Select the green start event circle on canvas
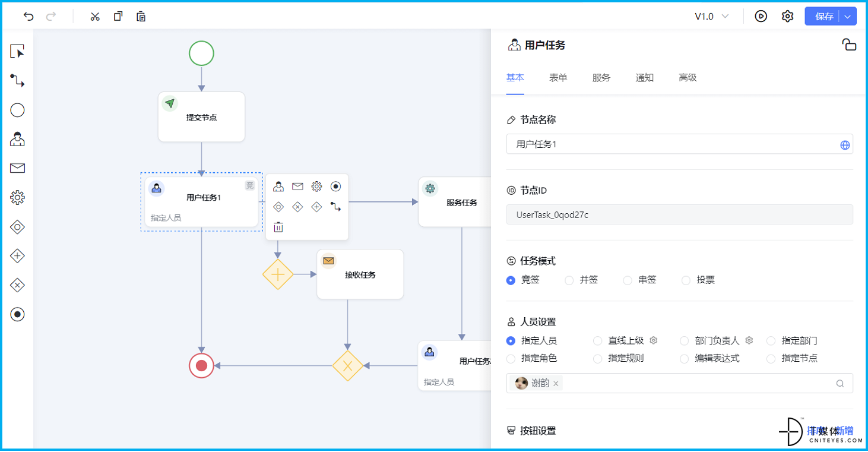This screenshot has width=868, height=452. pyautogui.click(x=201, y=53)
